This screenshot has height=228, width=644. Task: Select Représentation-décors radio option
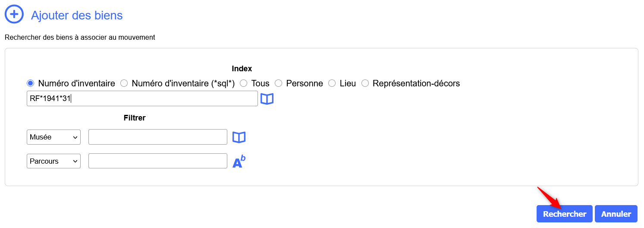click(365, 83)
